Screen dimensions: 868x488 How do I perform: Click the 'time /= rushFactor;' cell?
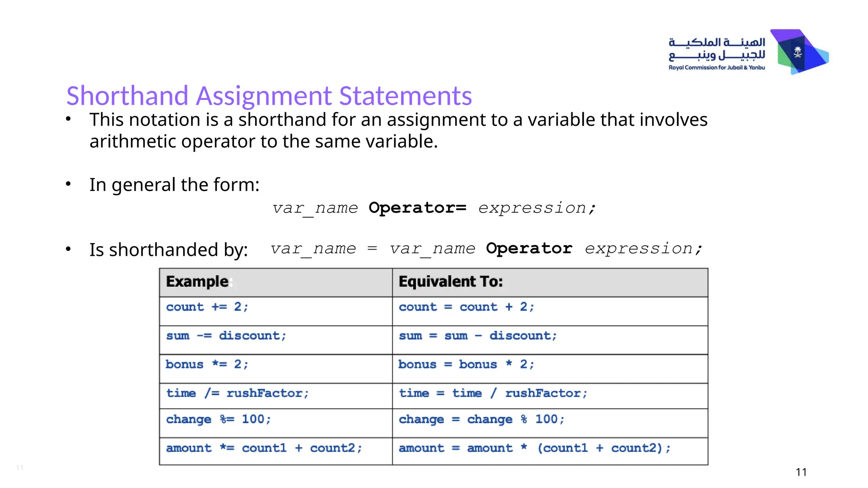point(276,396)
